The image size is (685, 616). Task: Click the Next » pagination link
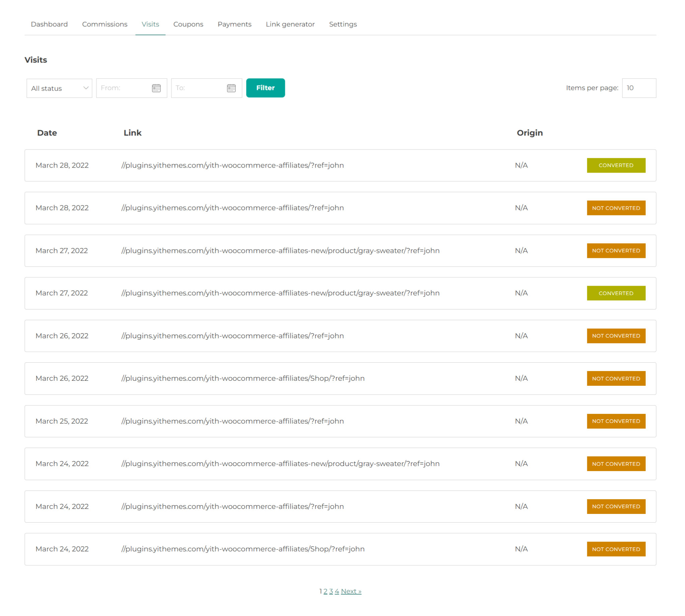tap(351, 591)
